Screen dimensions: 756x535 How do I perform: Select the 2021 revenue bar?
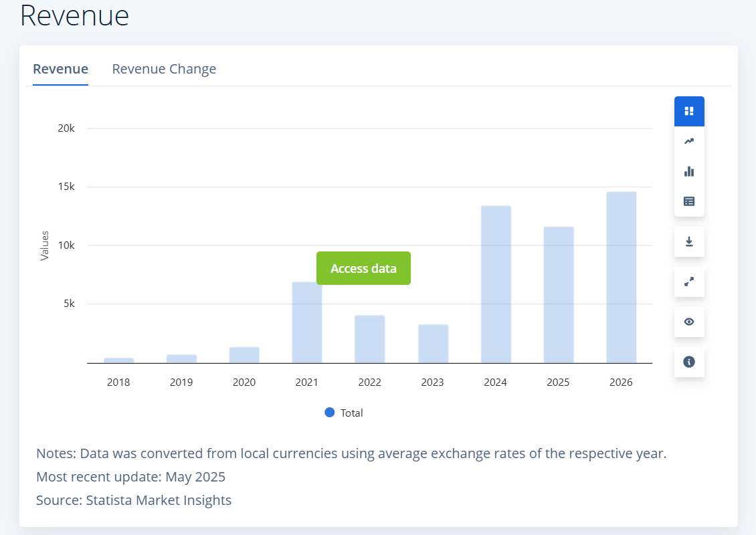point(306,323)
